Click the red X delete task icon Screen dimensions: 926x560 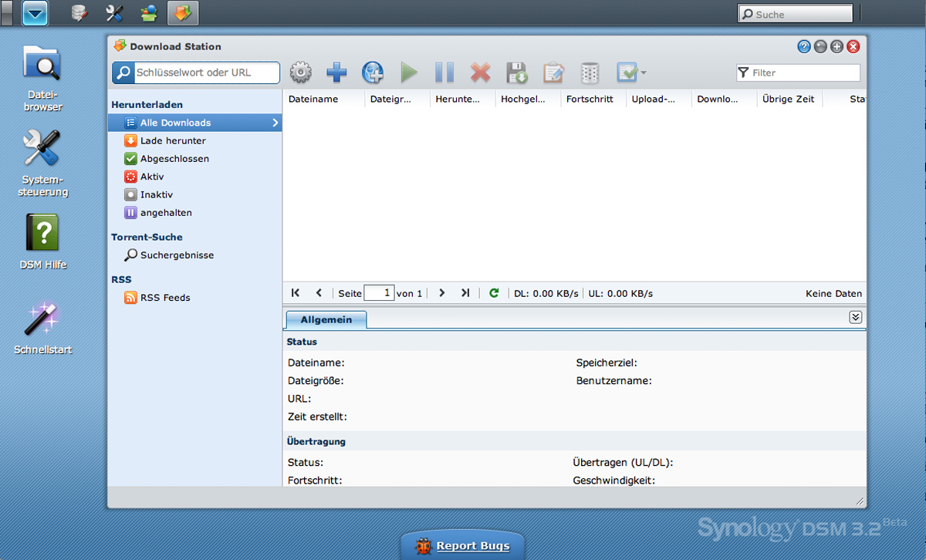click(480, 73)
